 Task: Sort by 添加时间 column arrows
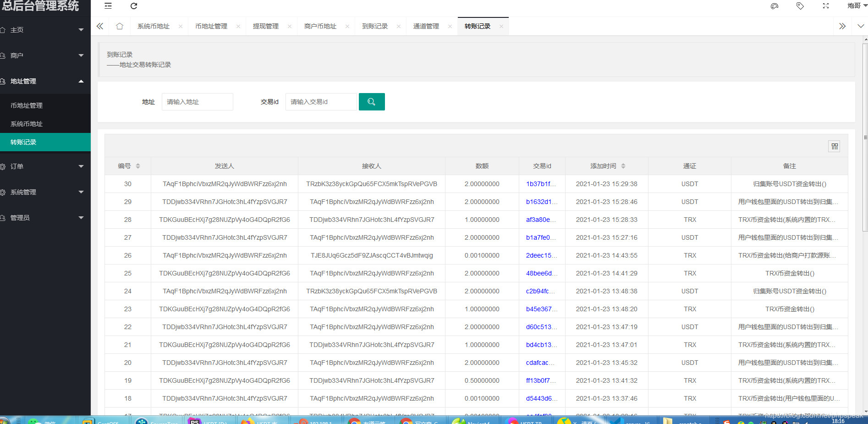click(x=623, y=166)
